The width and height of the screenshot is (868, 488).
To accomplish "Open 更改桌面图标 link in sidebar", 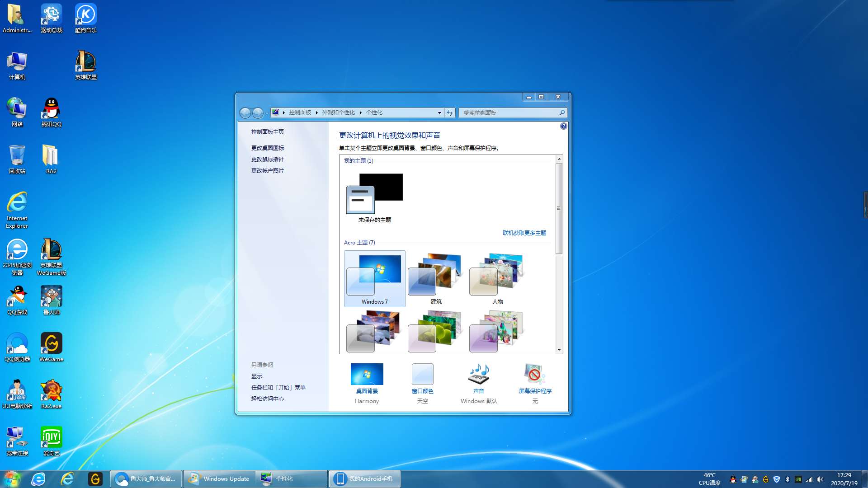I will pyautogui.click(x=268, y=148).
